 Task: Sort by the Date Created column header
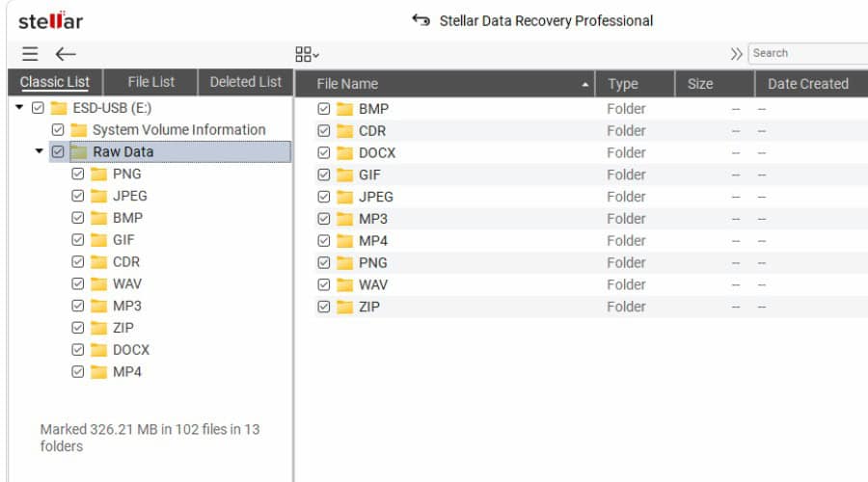pyautogui.click(x=811, y=84)
